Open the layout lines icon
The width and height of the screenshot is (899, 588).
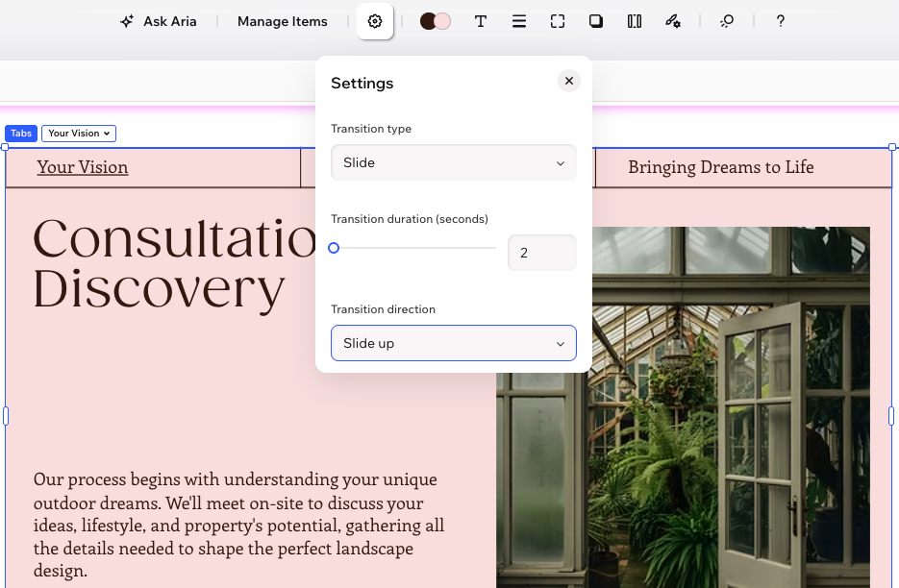(519, 21)
